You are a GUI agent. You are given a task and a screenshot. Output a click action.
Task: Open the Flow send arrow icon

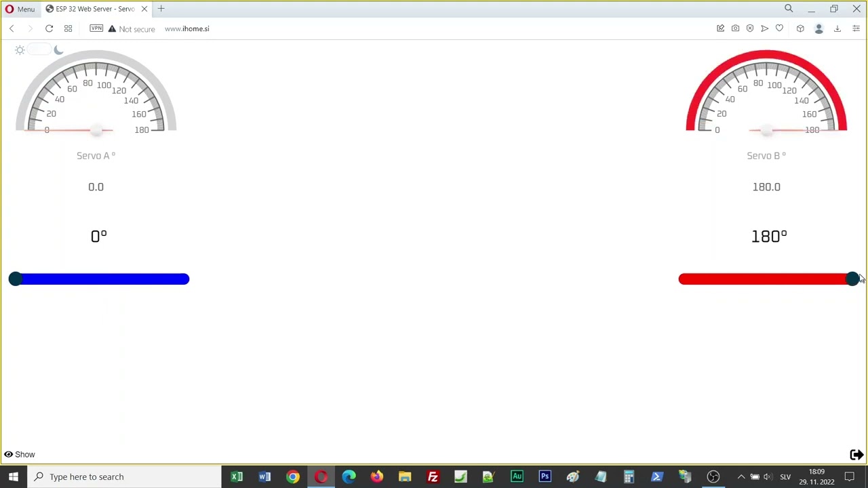(765, 28)
